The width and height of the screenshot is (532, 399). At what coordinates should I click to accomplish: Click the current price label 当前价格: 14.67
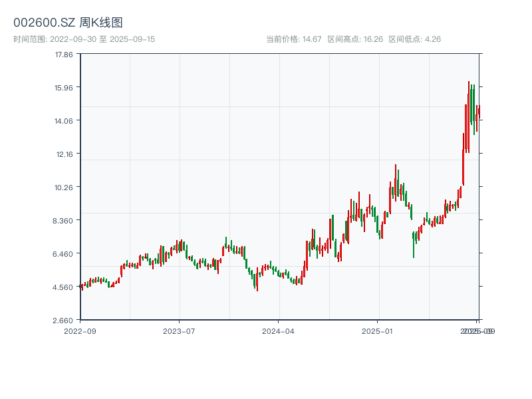[294, 39]
